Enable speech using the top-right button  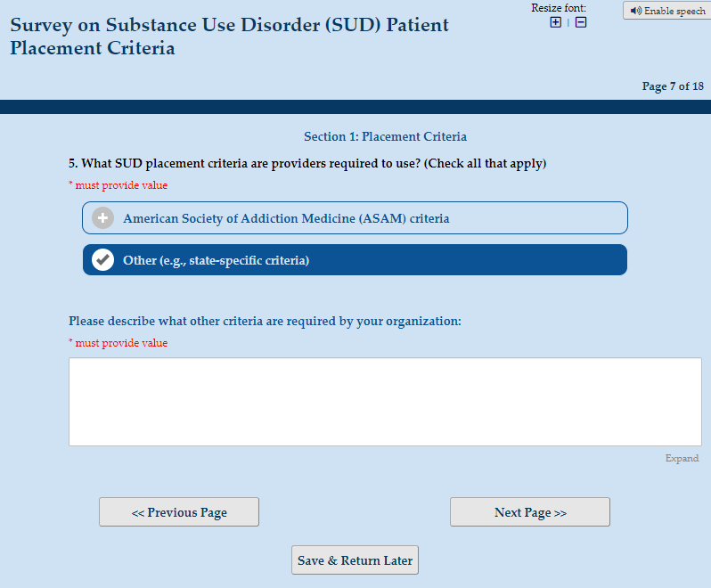(x=666, y=11)
